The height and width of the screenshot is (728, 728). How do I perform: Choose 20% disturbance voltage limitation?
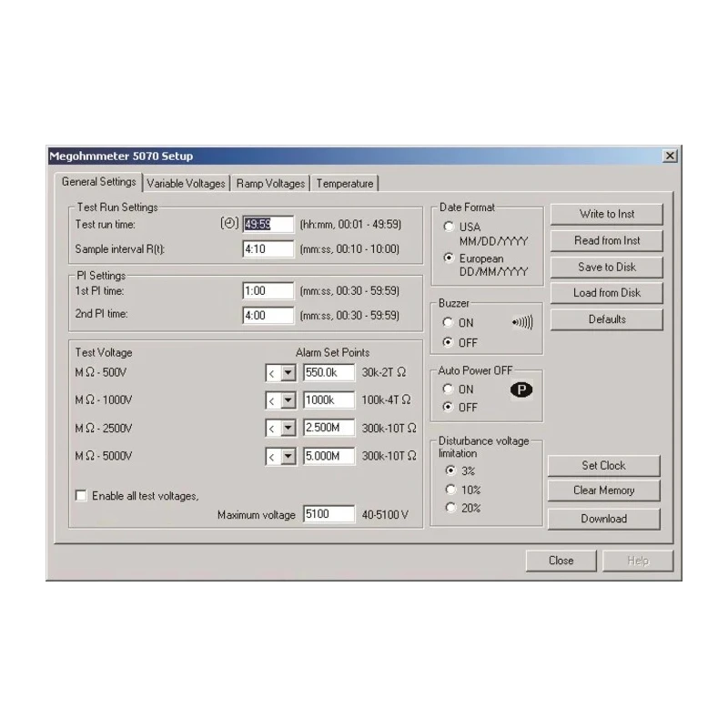point(450,508)
